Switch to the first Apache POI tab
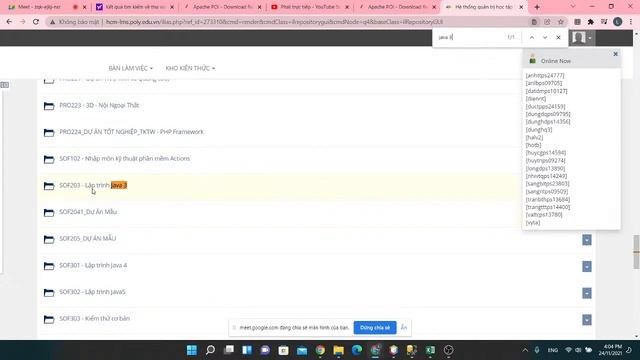Image resolution: width=640 pixels, height=360 pixels. [x=222, y=7]
